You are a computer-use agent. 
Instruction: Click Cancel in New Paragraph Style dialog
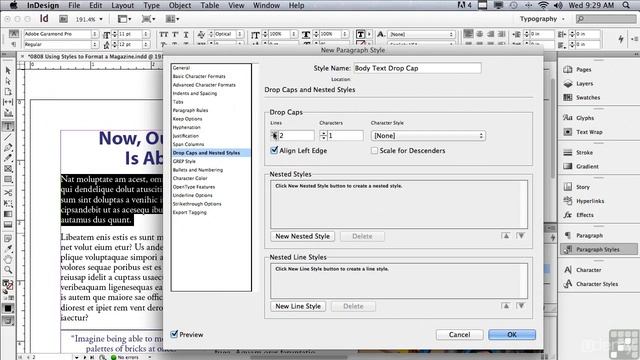click(460, 334)
